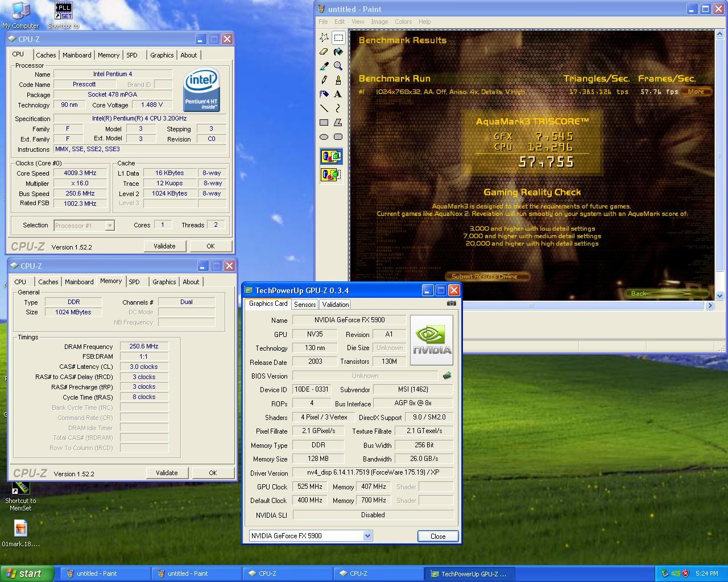Open the PLL SET shortcut desktop icon

point(64,15)
